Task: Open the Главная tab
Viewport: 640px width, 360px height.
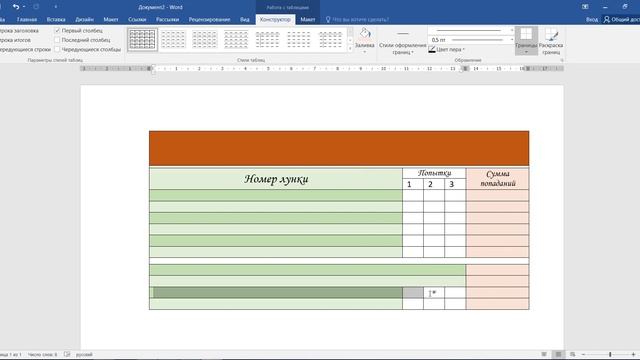Action: click(27, 19)
